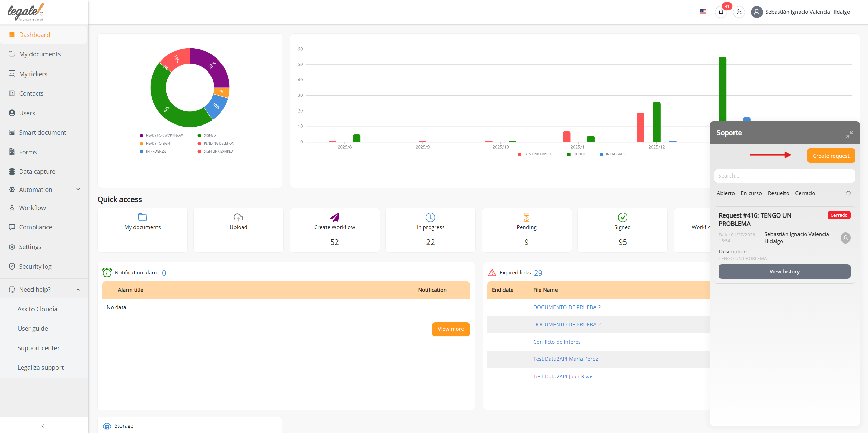This screenshot has width=868, height=433.
Task: Click the Upload cloud icon
Action: 238,217
